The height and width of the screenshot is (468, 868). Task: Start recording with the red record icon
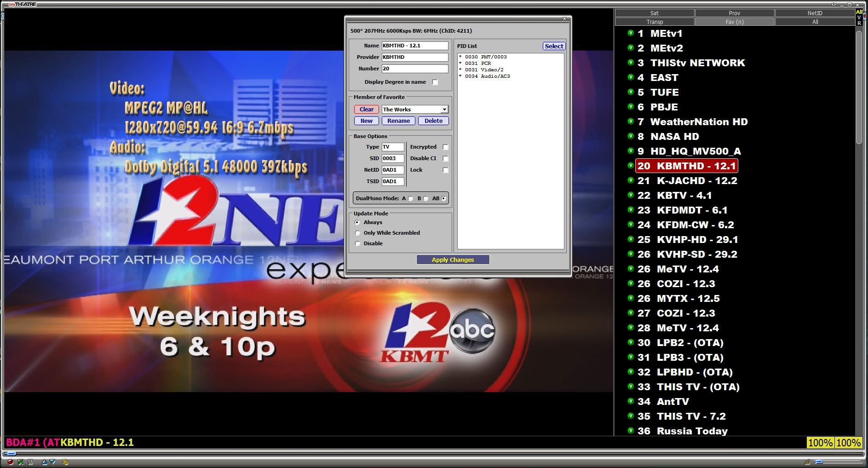11,462
